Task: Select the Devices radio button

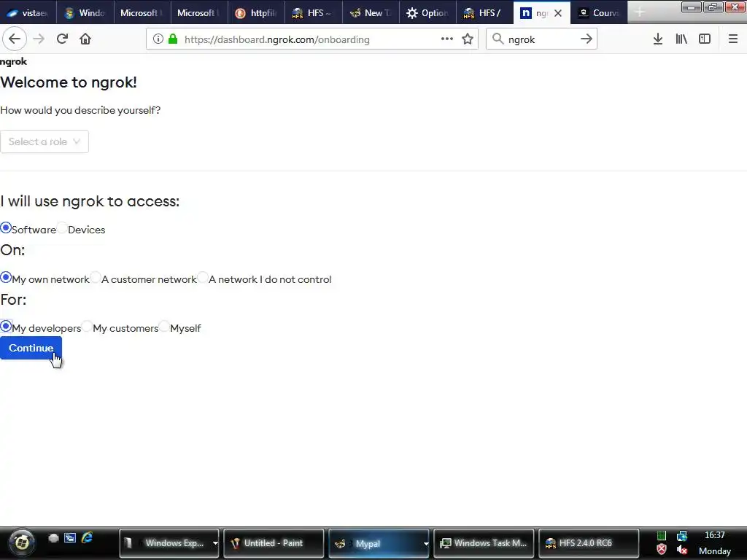Action: [x=62, y=227]
